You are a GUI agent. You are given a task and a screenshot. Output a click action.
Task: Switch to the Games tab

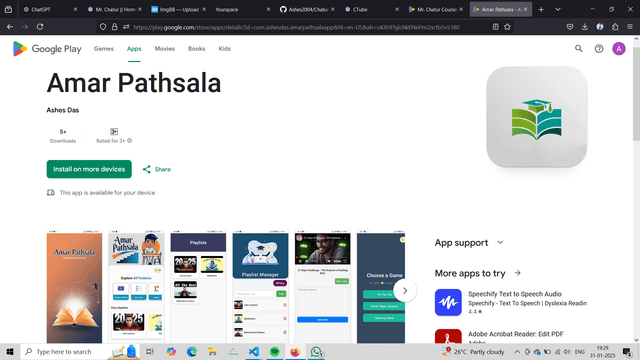(104, 49)
